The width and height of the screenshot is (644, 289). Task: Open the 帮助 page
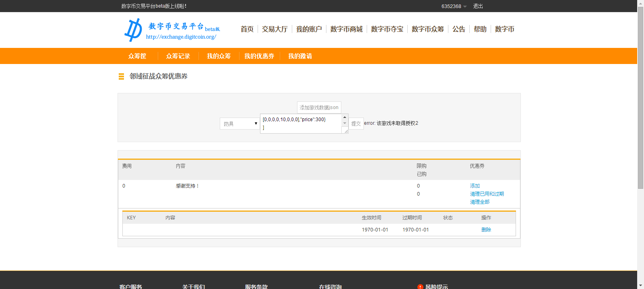(x=480, y=29)
